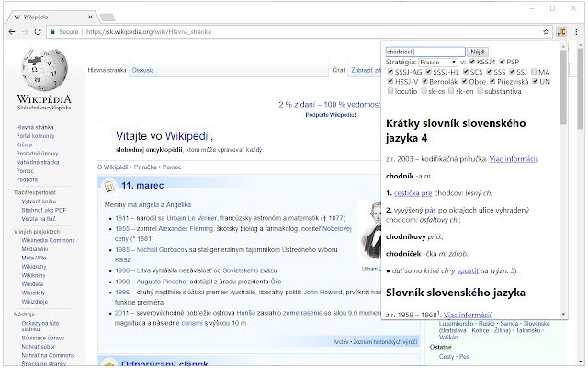The width and height of the screenshot is (588, 368).
Task: Enable the locutio checkbox
Action: tap(390, 91)
